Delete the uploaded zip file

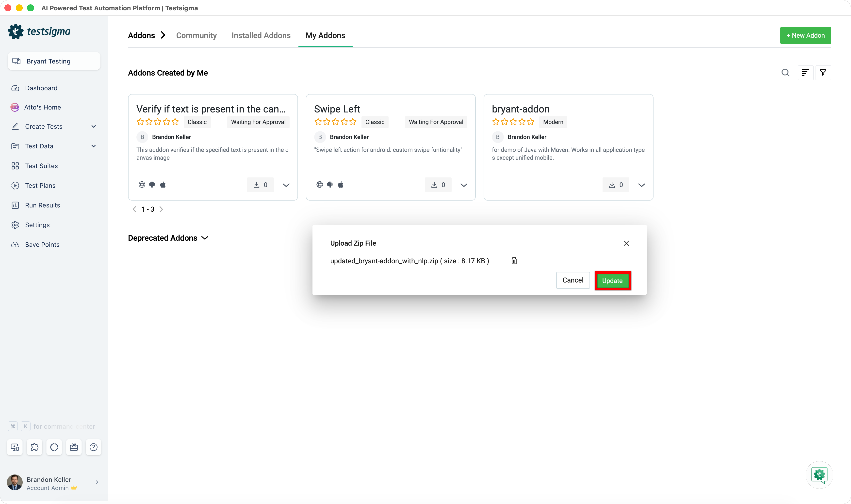pyautogui.click(x=514, y=261)
